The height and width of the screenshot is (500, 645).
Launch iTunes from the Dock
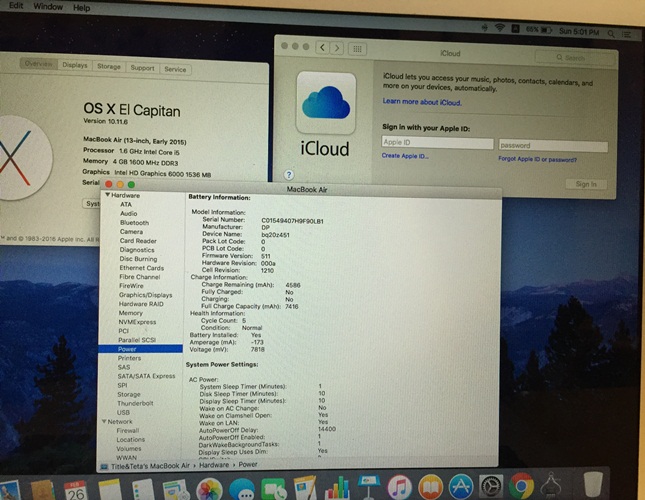tap(399, 487)
